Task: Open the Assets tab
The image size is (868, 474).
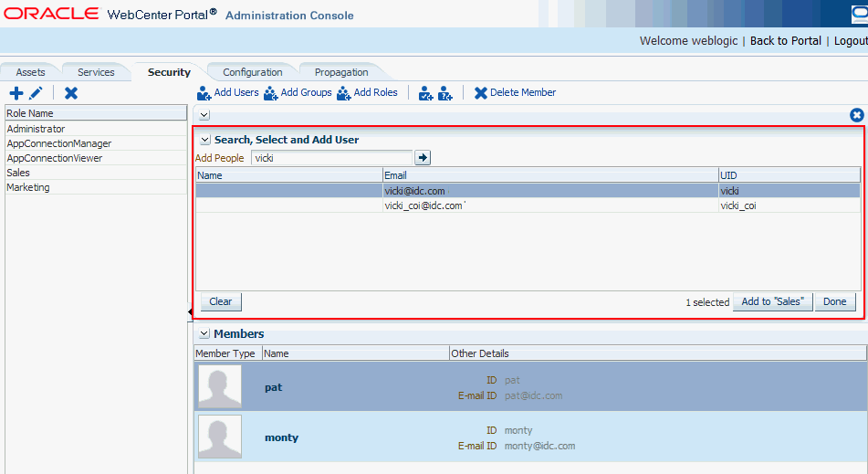Action: coord(30,72)
